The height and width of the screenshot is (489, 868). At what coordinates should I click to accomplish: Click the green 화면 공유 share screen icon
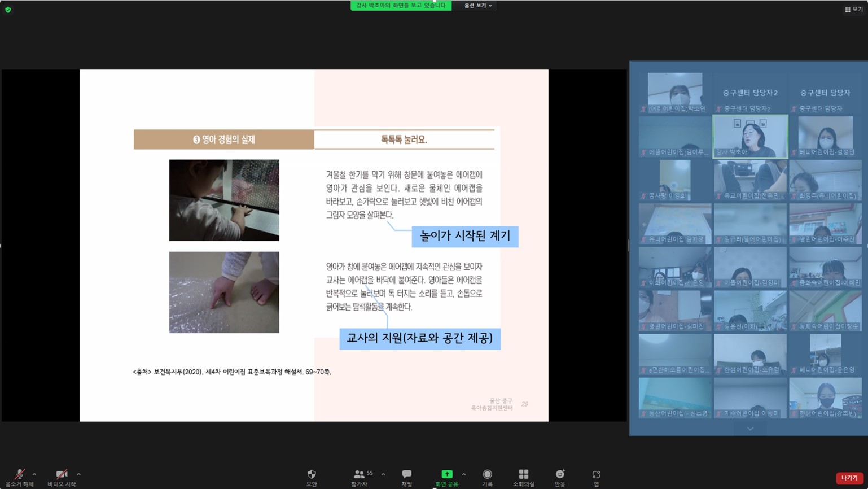[446, 474]
